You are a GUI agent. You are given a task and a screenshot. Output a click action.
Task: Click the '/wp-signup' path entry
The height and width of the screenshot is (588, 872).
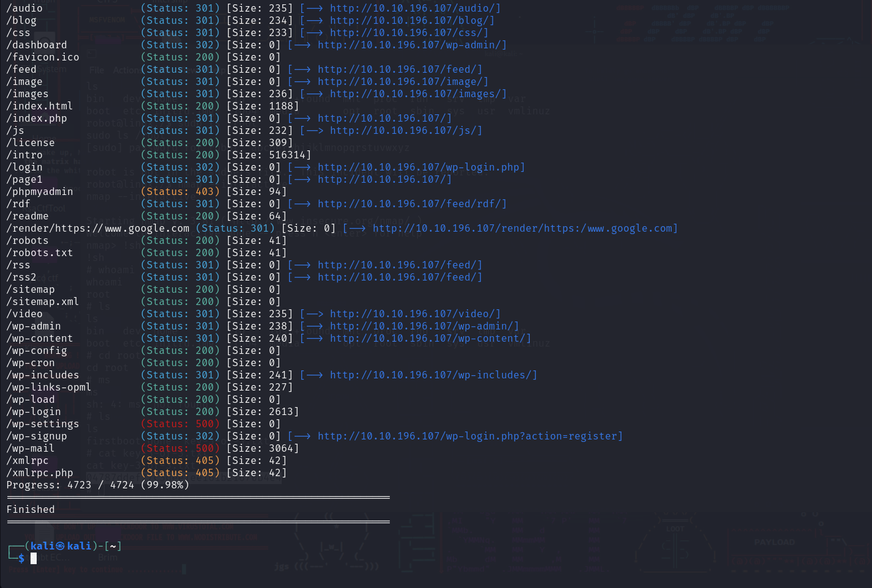[x=37, y=436]
